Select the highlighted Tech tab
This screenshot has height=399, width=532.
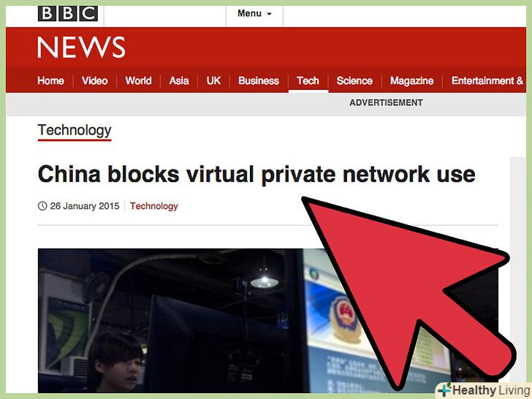308,80
